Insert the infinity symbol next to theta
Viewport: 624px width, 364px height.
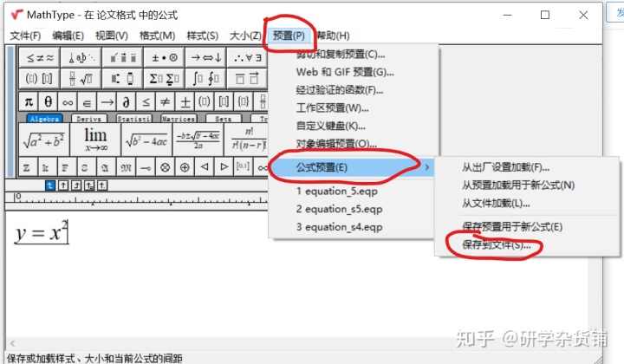(x=68, y=102)
